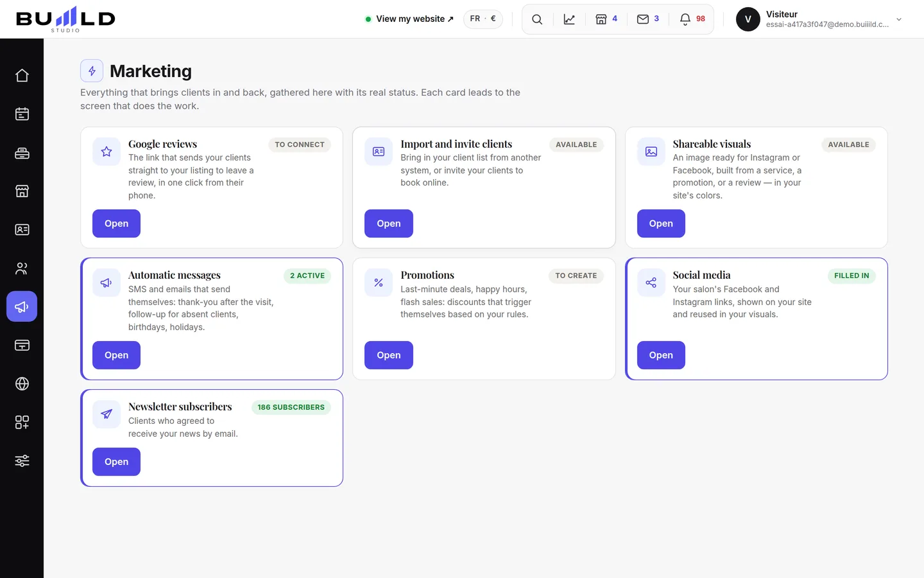This screenshot has width=924, height=578.
Task: Expand the Visiteur account dropdown chevron
Action: (899, 19)
